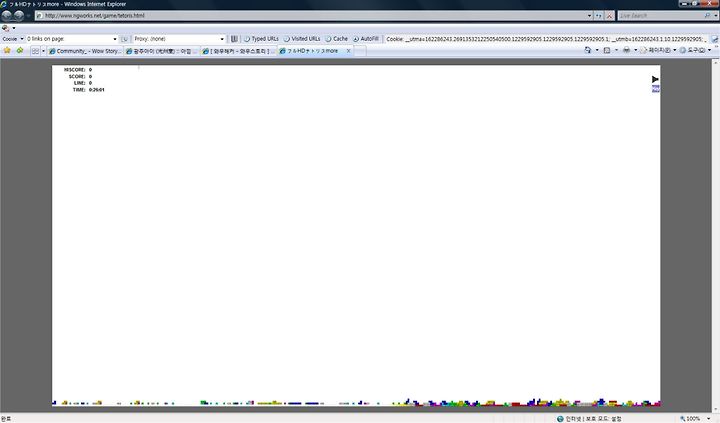720x423 pixels.
Task: Go forward with the Forward button
Action: point(19,16)
